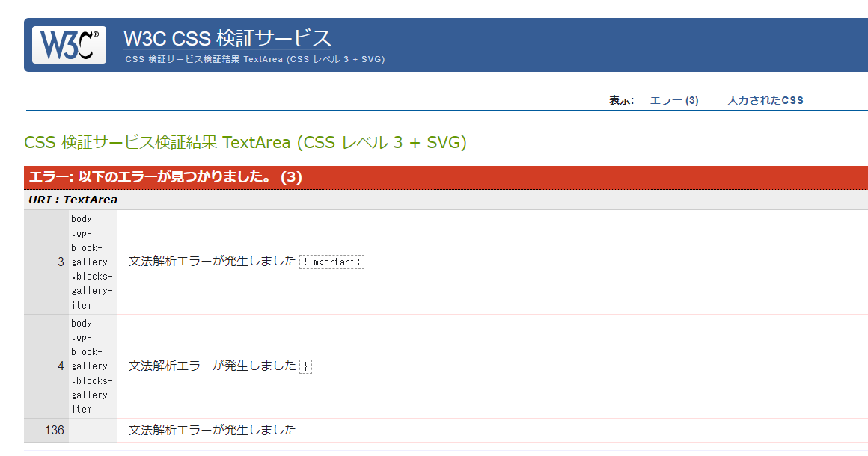Click the red エラー: 以下のエラーが見つかりました。 (3) heading
868x456 pixels.
click(x=446, y=177)
